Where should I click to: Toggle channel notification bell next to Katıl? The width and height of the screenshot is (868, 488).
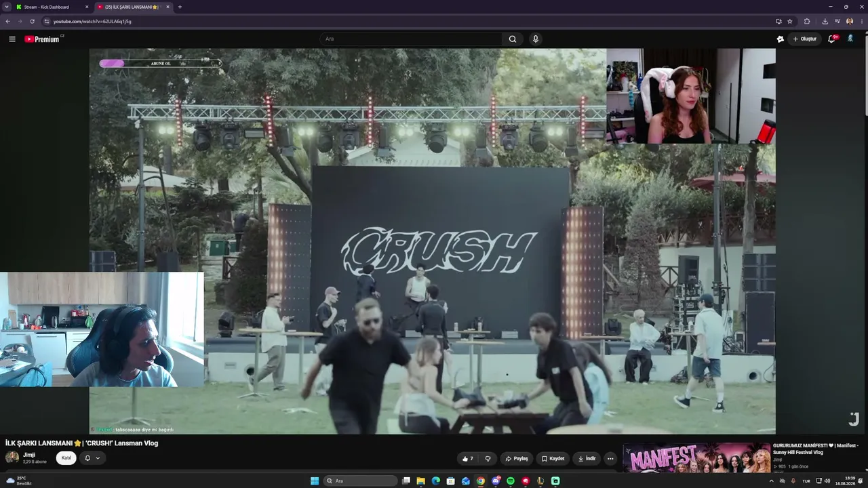click(x=87, y=458)
